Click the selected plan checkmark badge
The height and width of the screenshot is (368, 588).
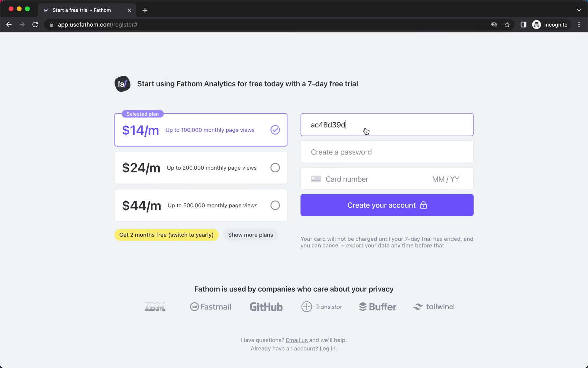(x=275, y=130)
